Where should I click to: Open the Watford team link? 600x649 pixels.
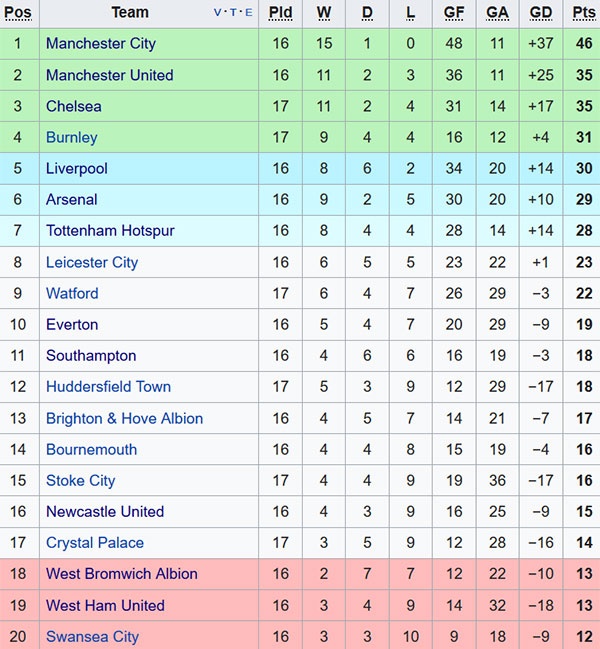click(72, 293)
